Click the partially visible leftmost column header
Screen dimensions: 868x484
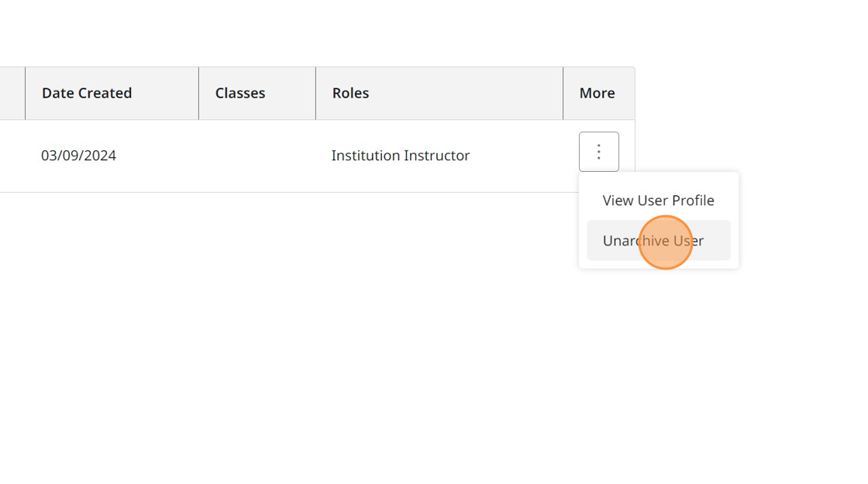click(x=12, y=93)
